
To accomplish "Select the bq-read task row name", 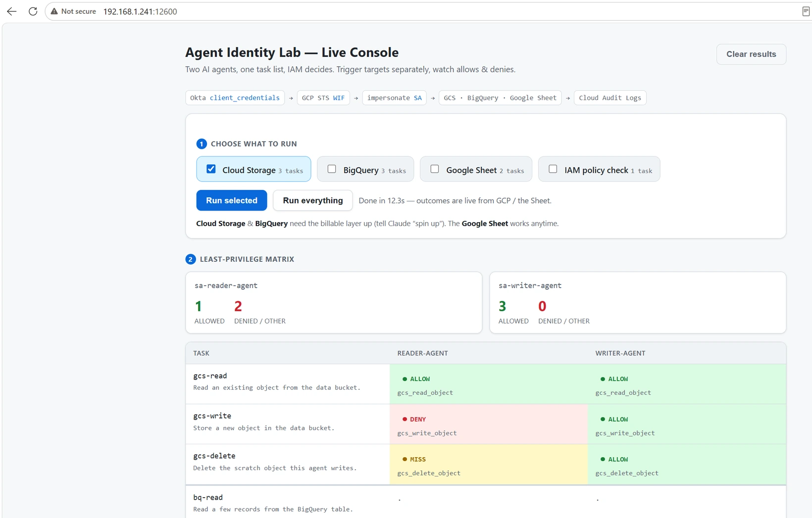I will coord(208,498).
